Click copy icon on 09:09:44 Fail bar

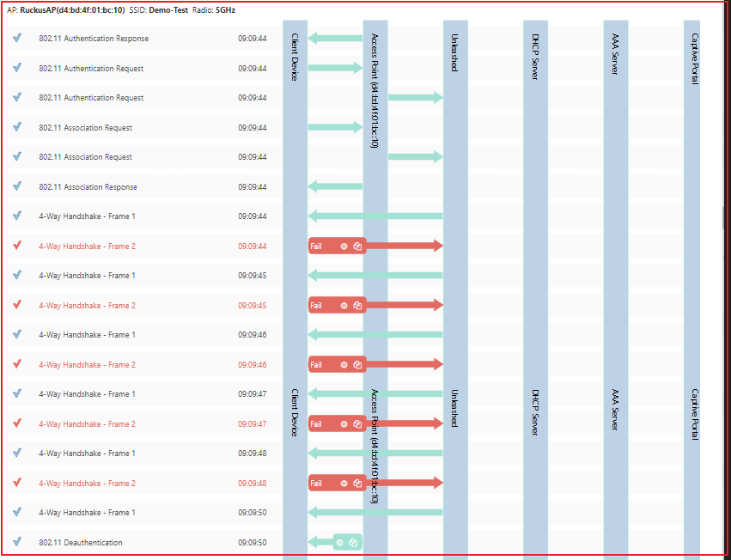357,247
